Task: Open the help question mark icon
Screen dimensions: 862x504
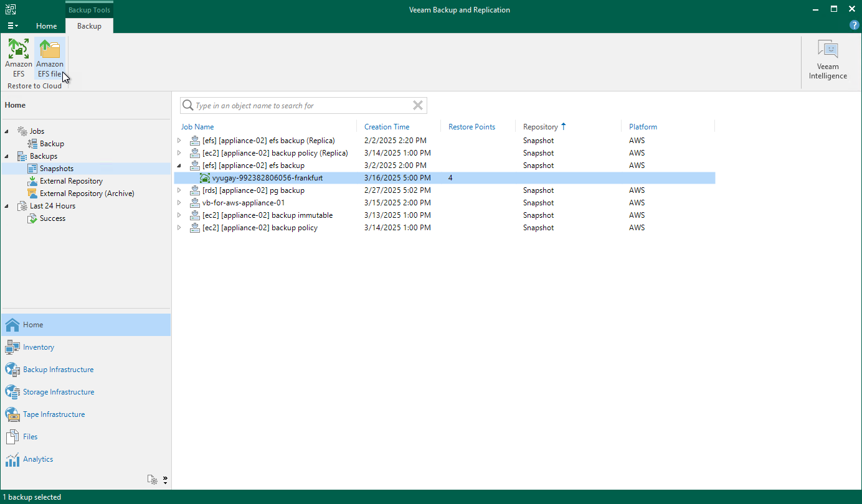Action: click(854, 26)
